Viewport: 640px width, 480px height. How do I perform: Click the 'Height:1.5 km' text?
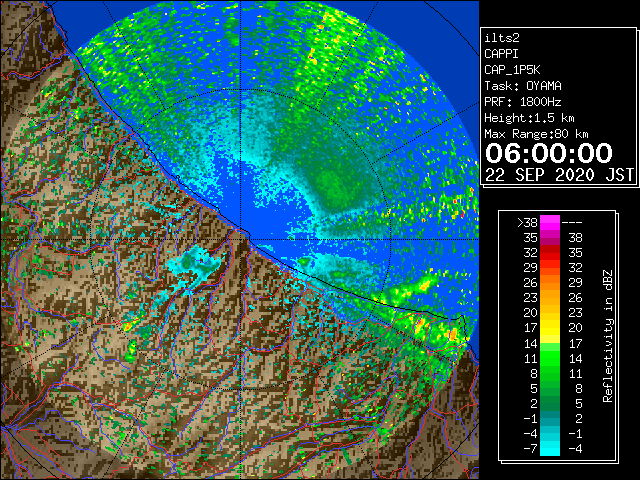coord(529,118)
